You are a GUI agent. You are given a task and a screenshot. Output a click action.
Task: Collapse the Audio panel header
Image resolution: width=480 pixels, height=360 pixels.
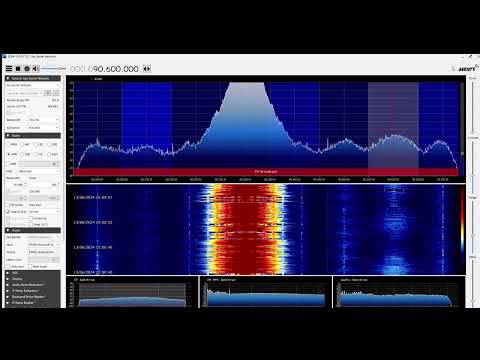pos(33,230)
